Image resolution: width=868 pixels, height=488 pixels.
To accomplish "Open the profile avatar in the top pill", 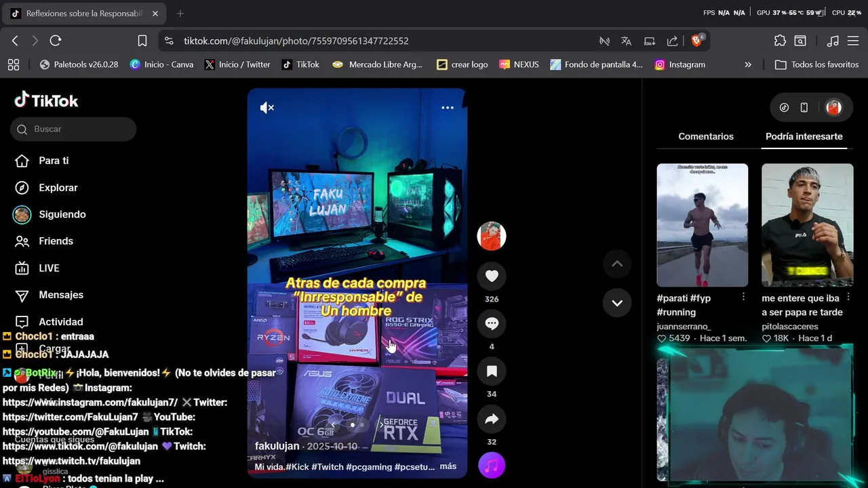I will click(x=833, y=107).
